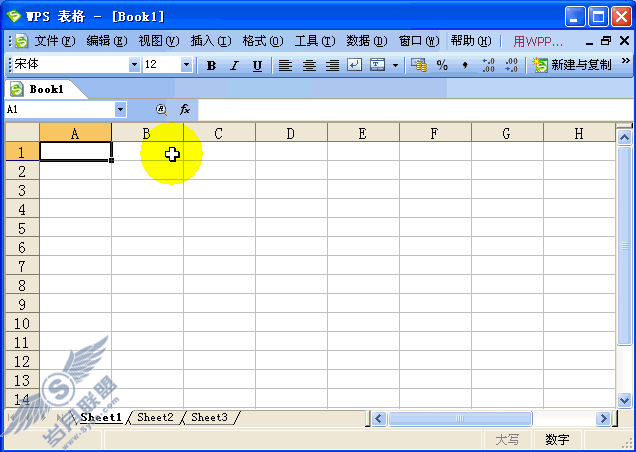Viewport: 636px width, 452px height.
Task: Align cell text left
Action: click(286, 65)
